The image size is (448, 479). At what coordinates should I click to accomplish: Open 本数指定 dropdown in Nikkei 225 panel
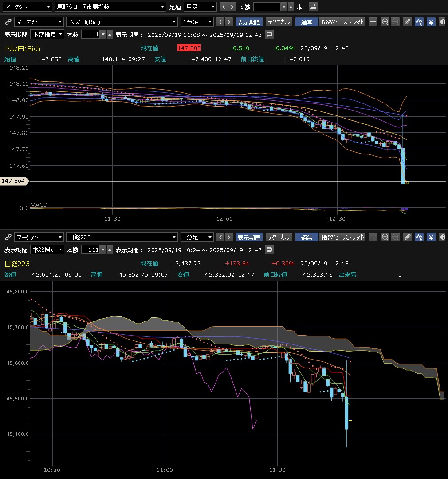tap(47, 250)
